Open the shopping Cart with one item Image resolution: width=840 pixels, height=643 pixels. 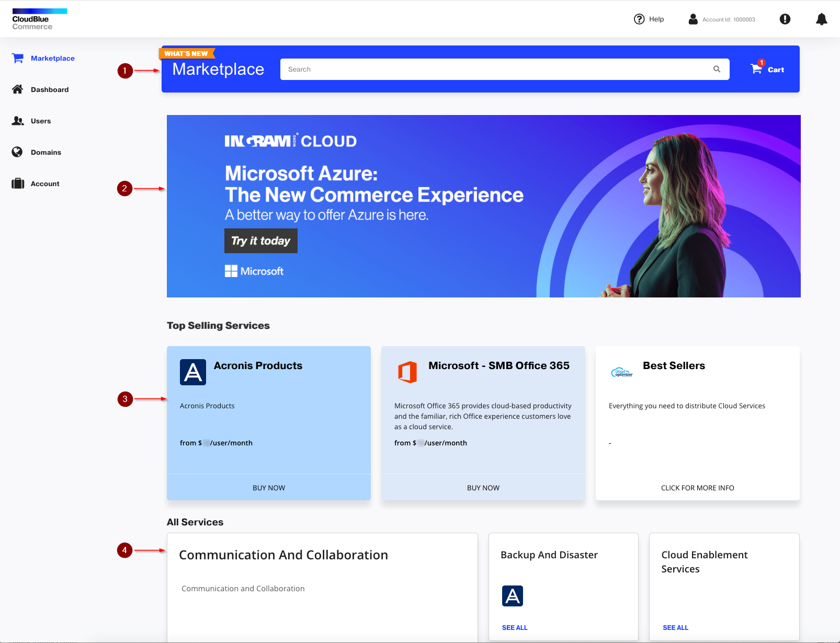pyautogui.click(x=767, y=69)
